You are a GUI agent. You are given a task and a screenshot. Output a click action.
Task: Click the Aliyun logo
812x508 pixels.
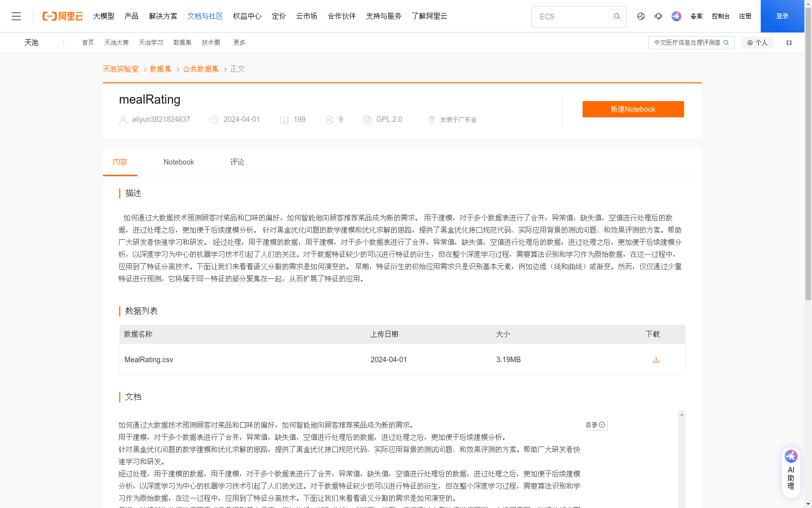click(62, 16)
